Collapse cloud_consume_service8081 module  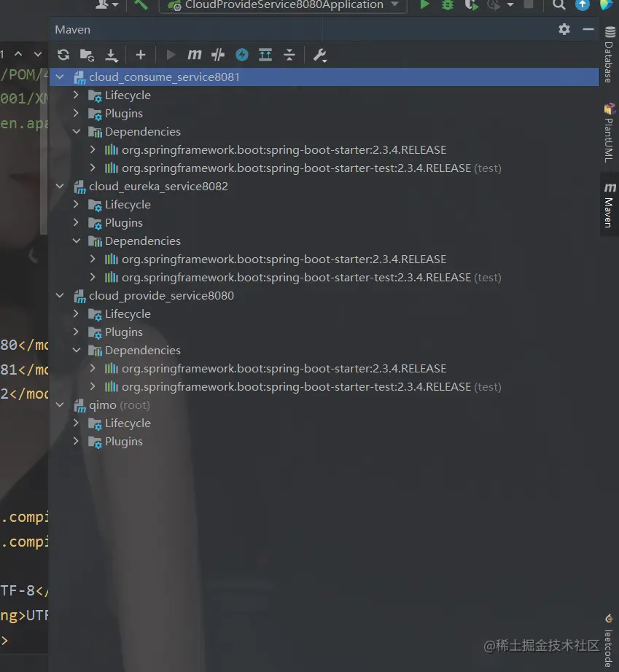(x=60, y=77)
